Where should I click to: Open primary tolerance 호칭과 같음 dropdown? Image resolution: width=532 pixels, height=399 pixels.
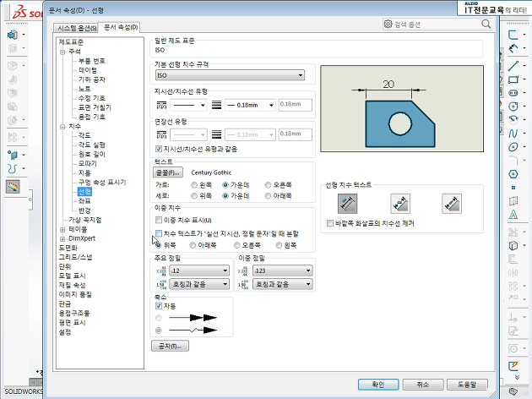coord(199,284)
